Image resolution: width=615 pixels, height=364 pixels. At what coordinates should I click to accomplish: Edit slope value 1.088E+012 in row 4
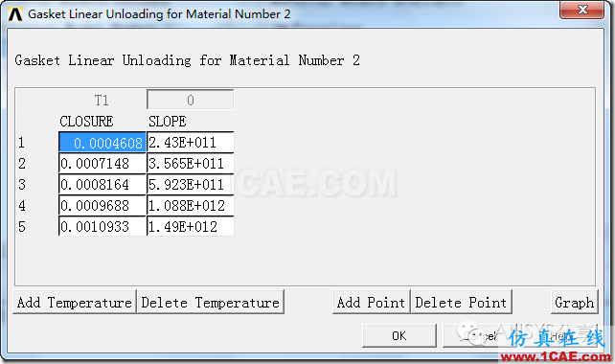point(191,205)
